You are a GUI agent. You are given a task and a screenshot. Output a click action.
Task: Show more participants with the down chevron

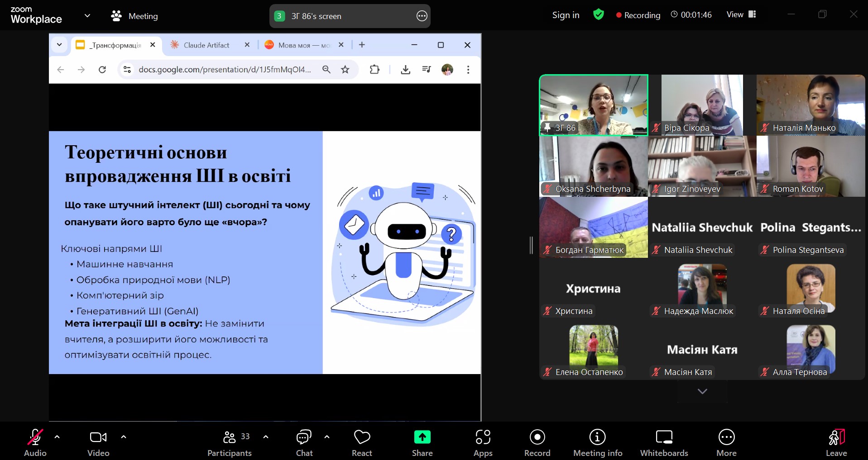pos(702,391)
